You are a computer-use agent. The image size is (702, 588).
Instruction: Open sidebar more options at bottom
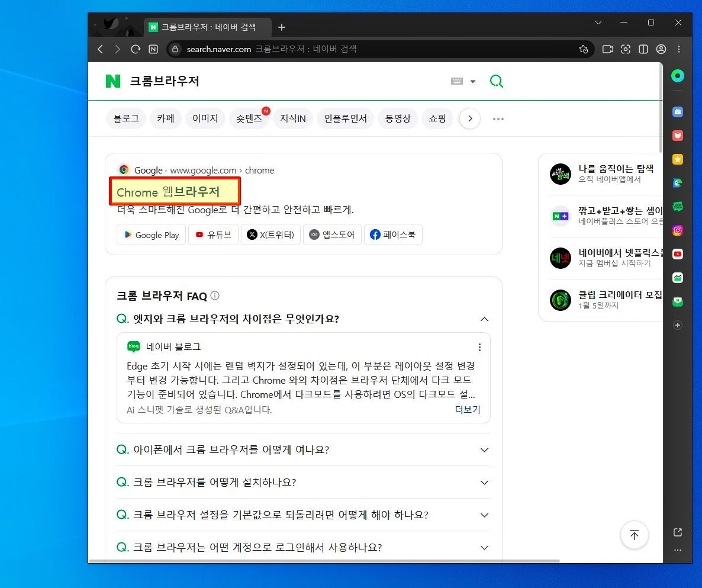678,550
